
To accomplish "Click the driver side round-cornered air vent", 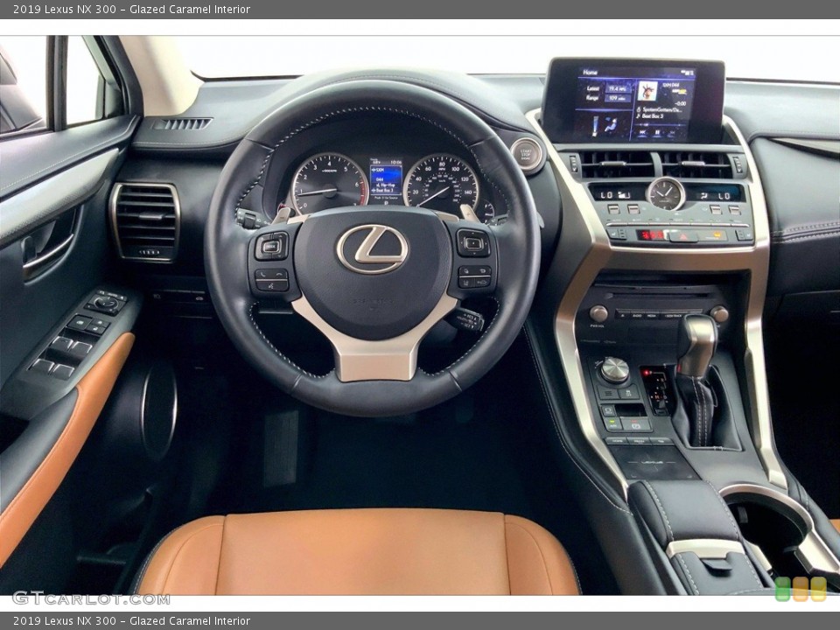I will click(x=144, y=221).
